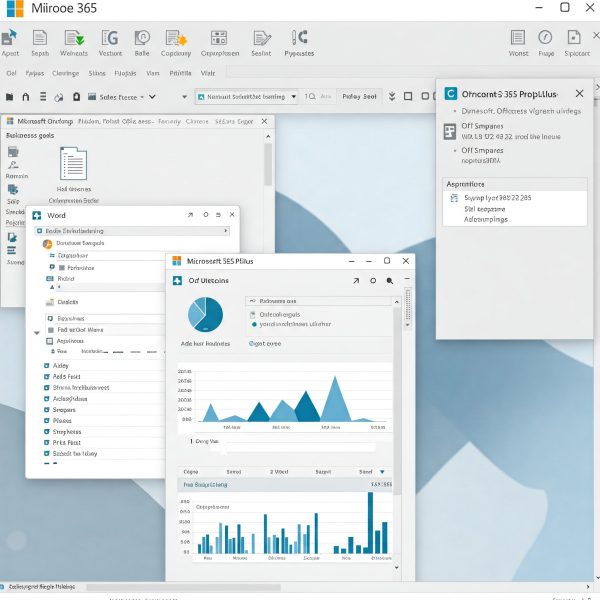The width and height of the screenshot is (600, 600).
Task: Open the Oal menu
Action: pyautogui.click(x=11, y=73)
